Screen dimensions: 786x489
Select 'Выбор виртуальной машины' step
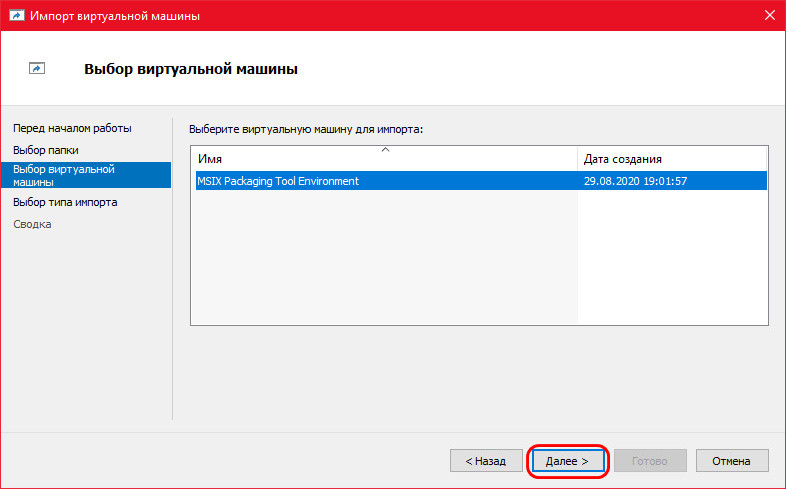tap(86, 175)
